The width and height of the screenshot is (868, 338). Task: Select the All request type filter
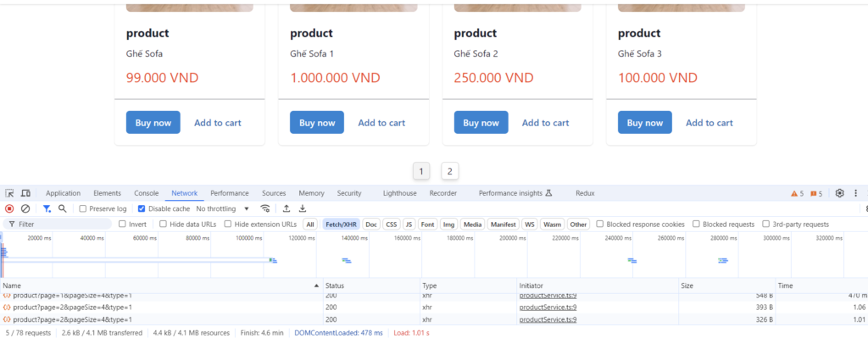point(310,224)
